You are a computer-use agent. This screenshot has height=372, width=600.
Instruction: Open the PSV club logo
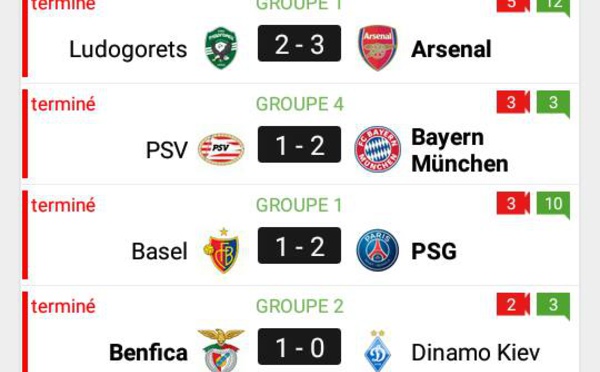(x=221, y=149)
